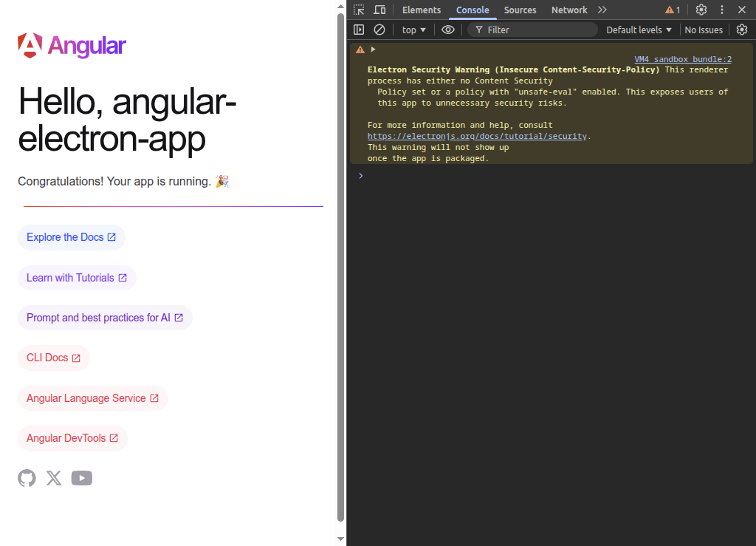
Task: Toggle the console sidebar icon
Action: [359, 30]
